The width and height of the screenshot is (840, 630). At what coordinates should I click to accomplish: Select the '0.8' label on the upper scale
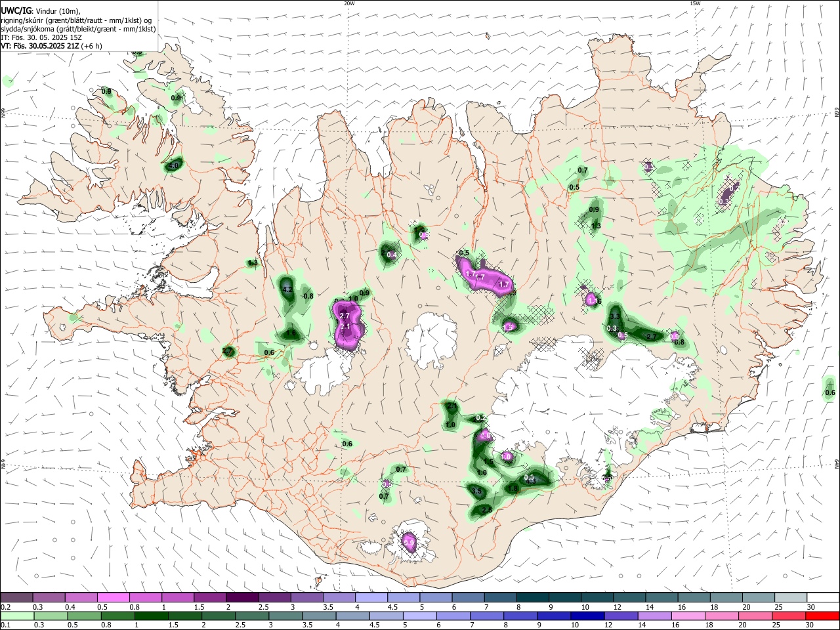tap(135, 607)
